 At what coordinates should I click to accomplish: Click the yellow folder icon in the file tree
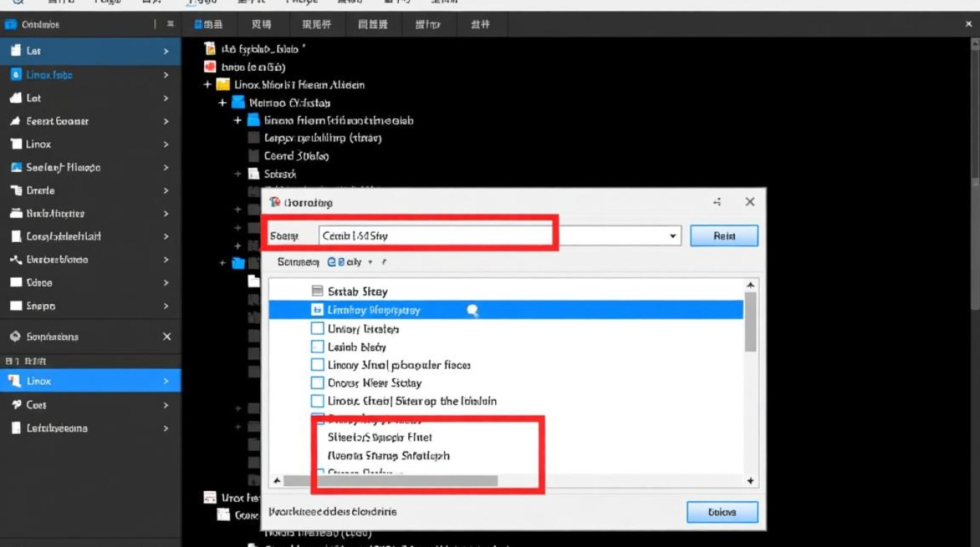pos(223,85)
